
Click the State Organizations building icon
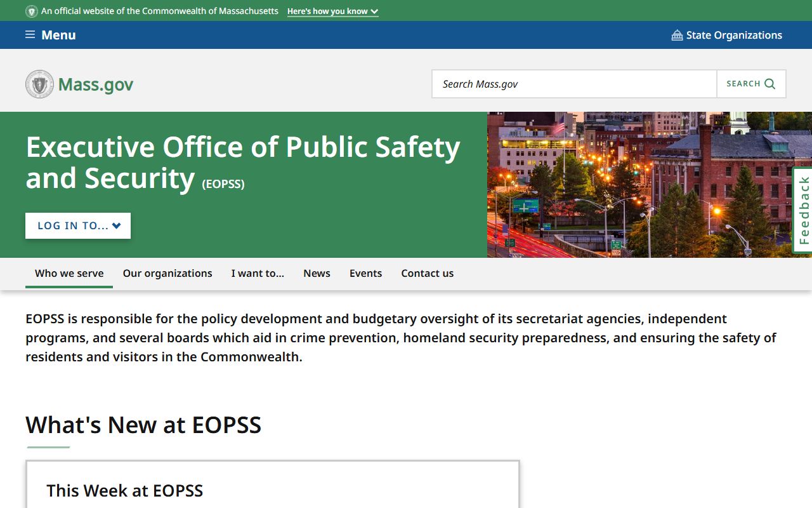click(x=677, y=35)
